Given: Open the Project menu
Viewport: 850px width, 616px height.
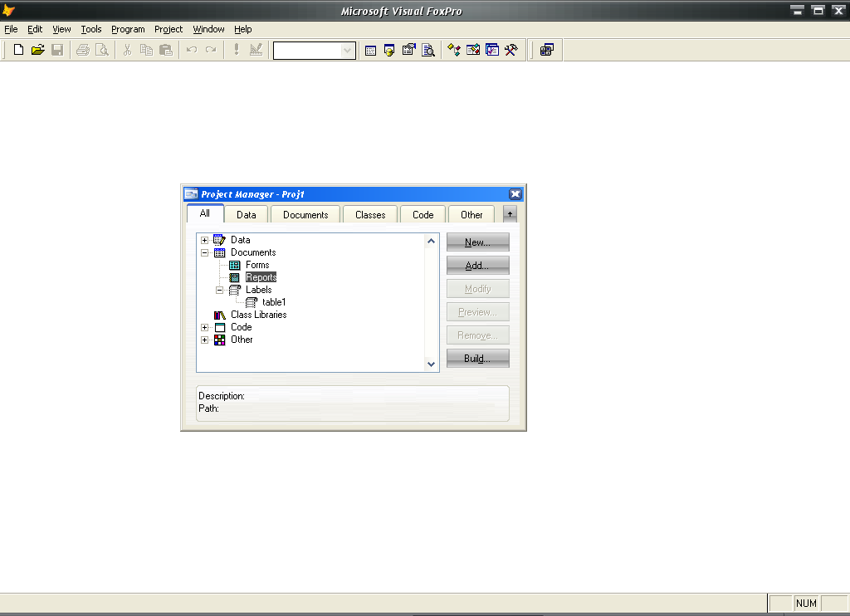Looking at the screenshot, I should 168,29.
